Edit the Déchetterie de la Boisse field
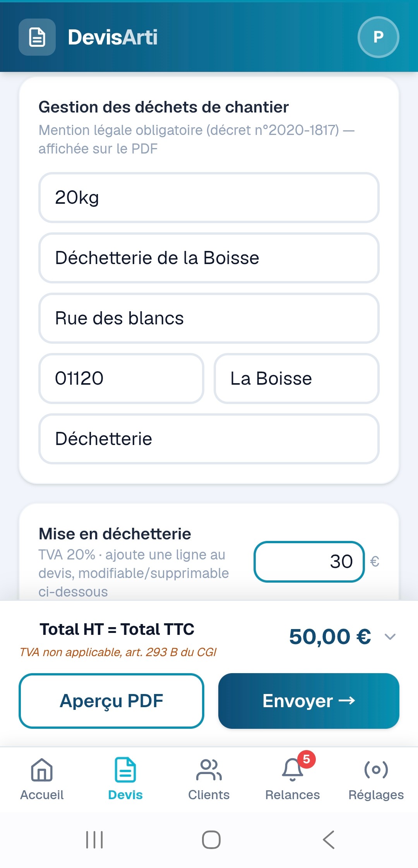 (209, 258)
